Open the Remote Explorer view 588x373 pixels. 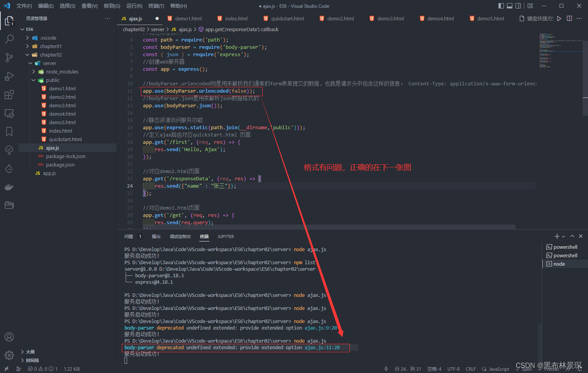9,113
